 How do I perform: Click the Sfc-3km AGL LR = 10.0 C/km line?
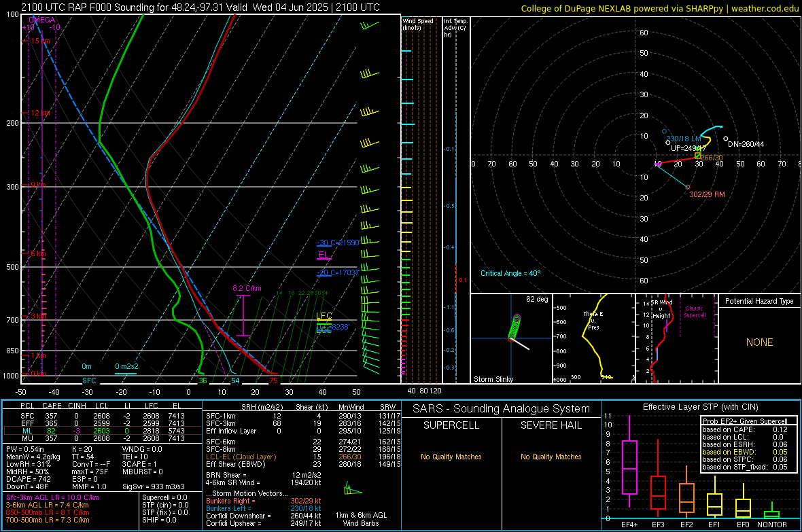(53, 497)
